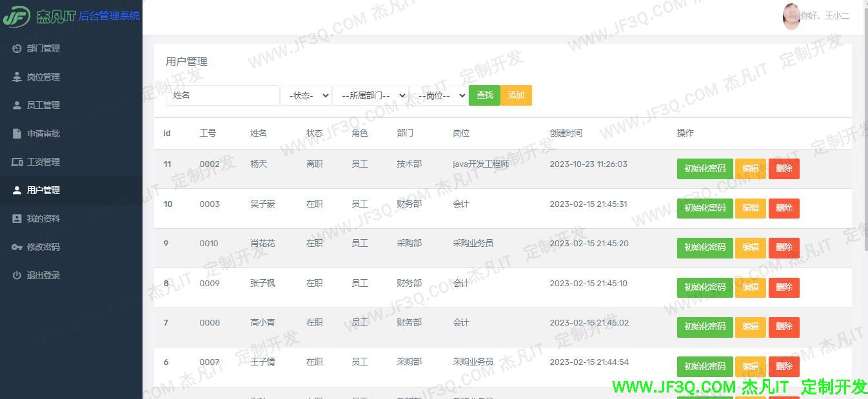The height and width of the screenshot is (399, 868).
Task: Open 部门管理 from the sidebar menu
Action: [43, 48]
